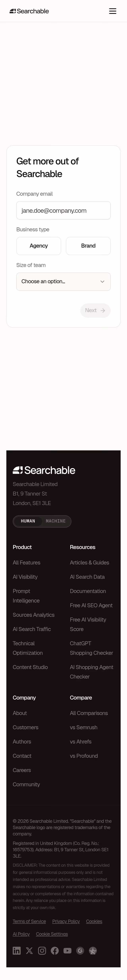Click the Company email input field
This screenshot has height=980, width=127.
(x=63, y=210)
